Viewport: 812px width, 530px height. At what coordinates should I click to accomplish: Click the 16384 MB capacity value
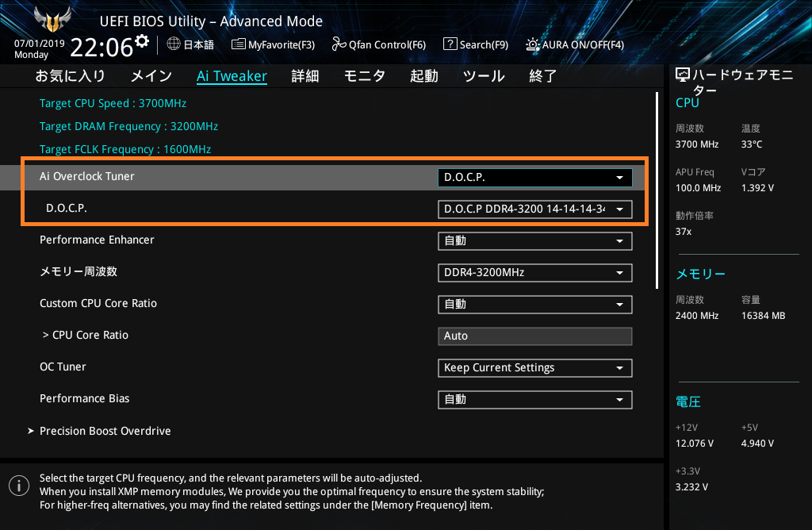[x=763, y=316]
